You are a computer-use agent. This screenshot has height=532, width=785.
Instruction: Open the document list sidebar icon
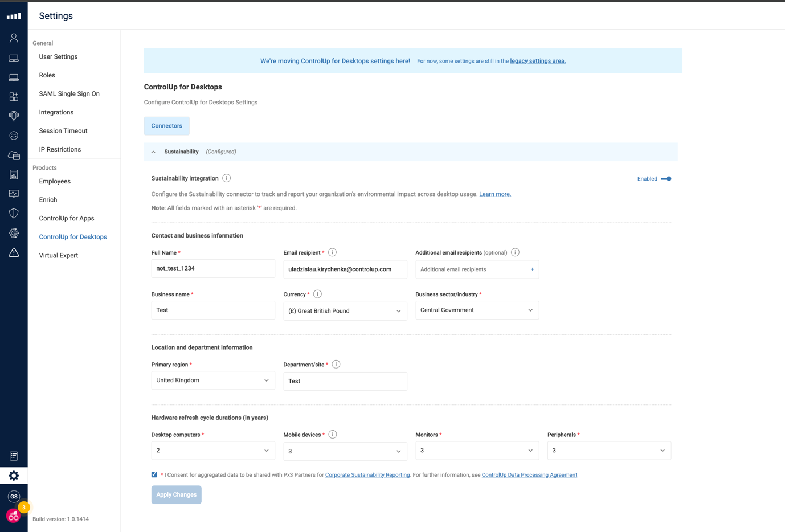(14, 456)
